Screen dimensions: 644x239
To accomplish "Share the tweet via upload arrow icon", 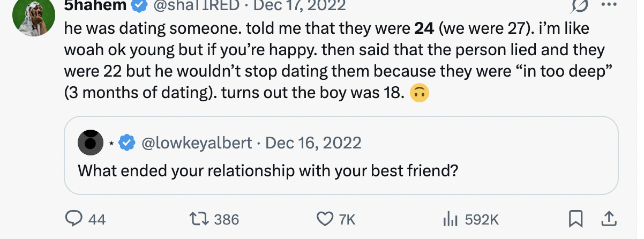I will point(608,219).
